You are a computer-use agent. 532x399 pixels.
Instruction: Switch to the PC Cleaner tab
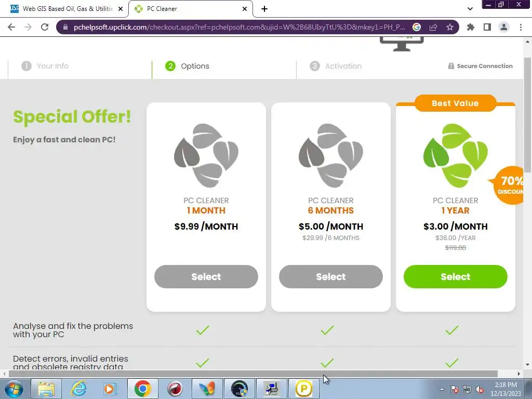(190, 9)
